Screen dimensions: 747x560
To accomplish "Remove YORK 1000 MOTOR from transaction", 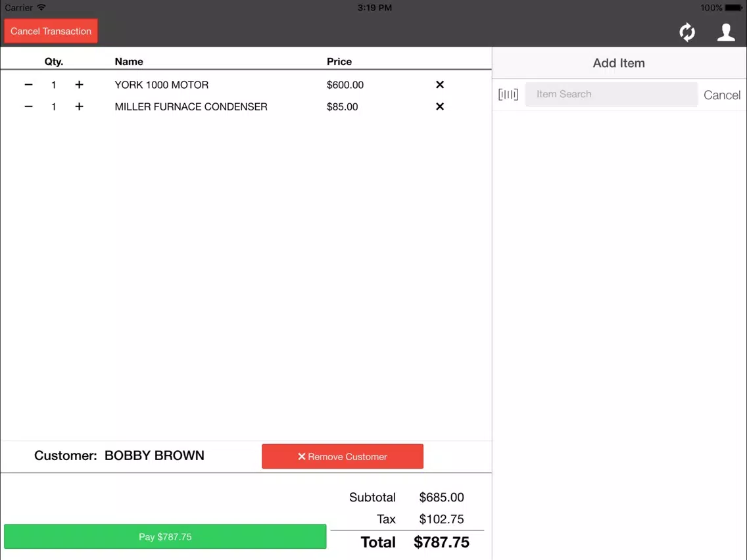I will pos(440,85).
